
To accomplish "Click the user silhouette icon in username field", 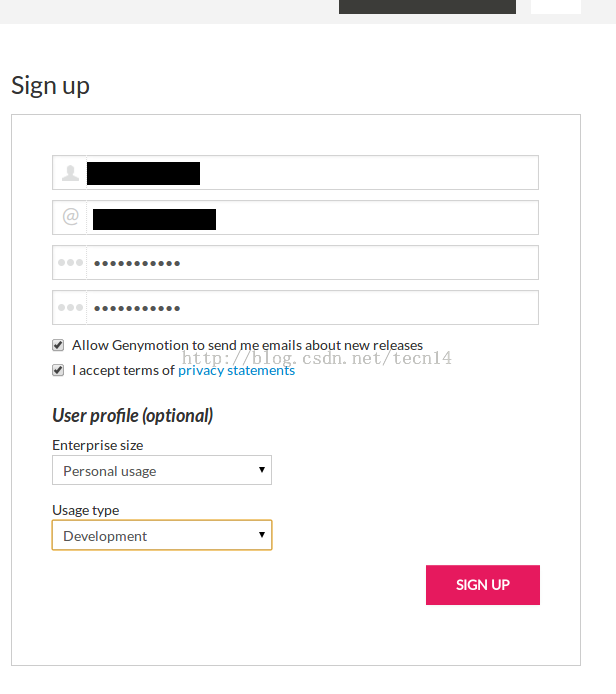I will pos(70,173).
